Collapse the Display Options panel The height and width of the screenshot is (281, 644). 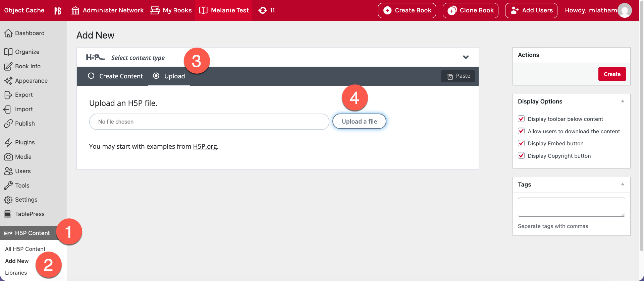tap(623, 101)
